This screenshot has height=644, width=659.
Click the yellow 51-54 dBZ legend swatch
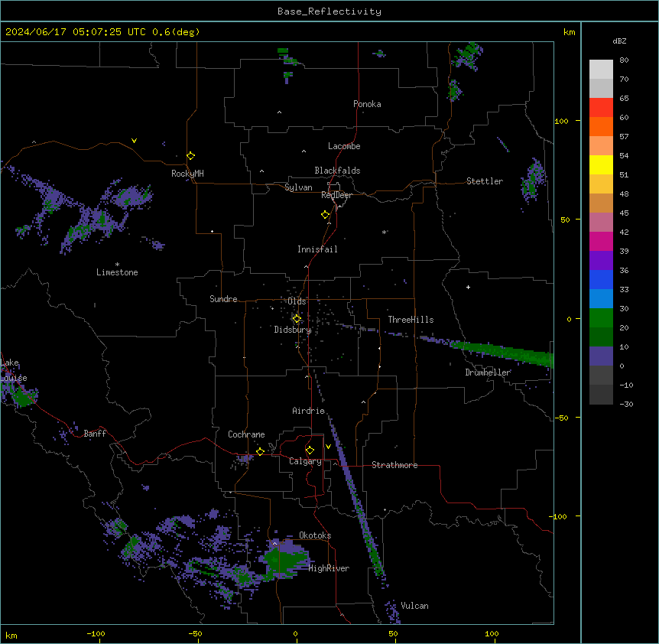coord(601,164)
